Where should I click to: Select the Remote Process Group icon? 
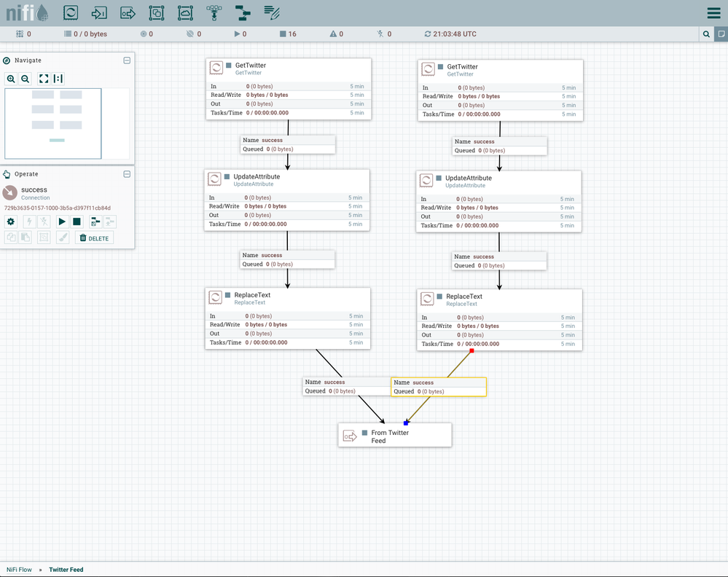185,12
